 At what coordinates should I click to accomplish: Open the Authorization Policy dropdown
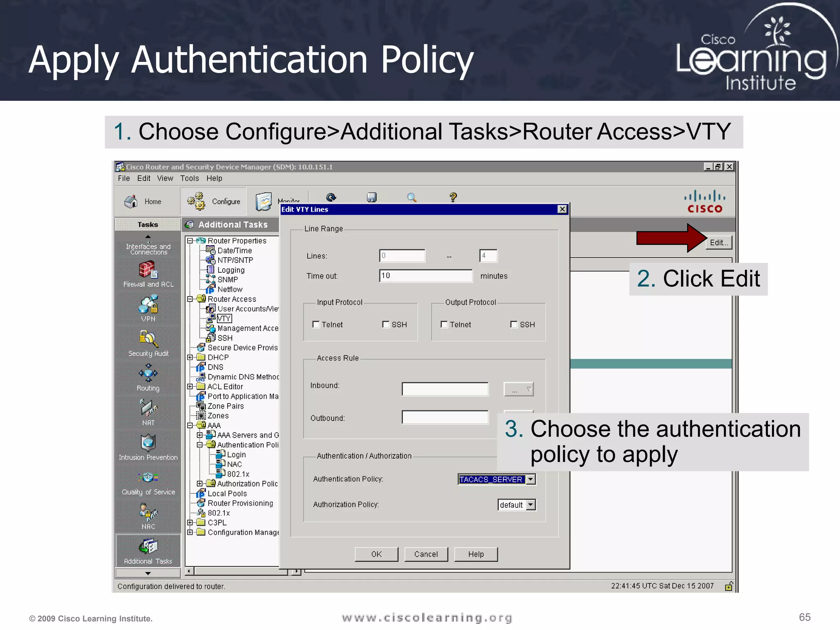point(531,504)
